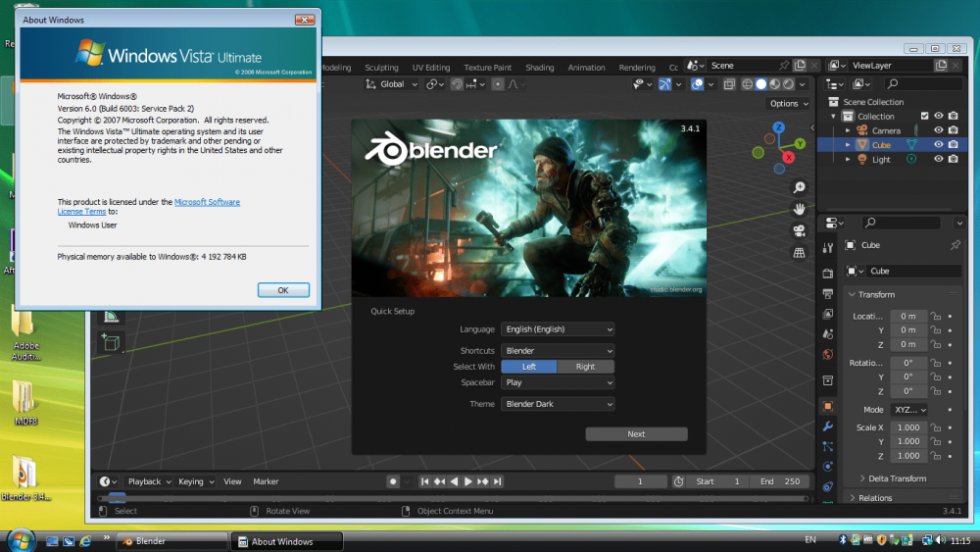This screenshot has height=552, width=980.
Task: Click the End frame field in timeline
Action: pos(780,481)
